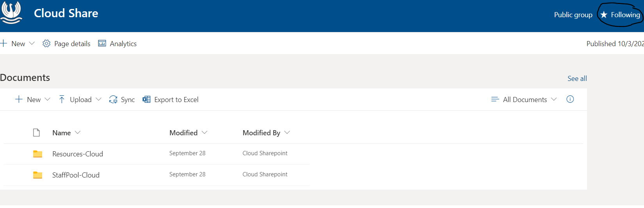Click the Export to Excel icon

pos(146,99)
